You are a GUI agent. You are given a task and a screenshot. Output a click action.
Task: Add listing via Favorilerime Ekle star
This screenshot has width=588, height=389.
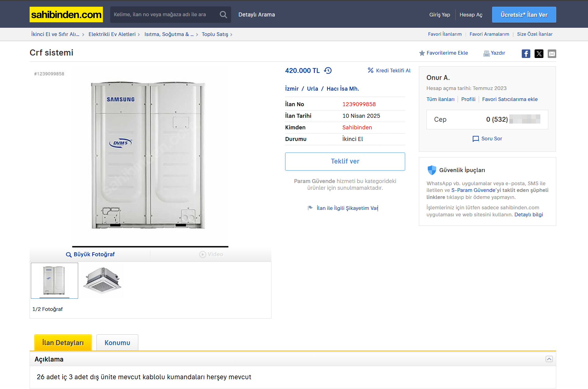tap(422, 53)
